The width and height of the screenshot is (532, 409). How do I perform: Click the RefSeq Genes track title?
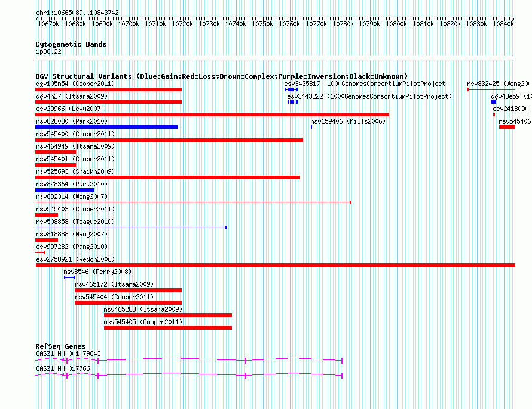60,346
